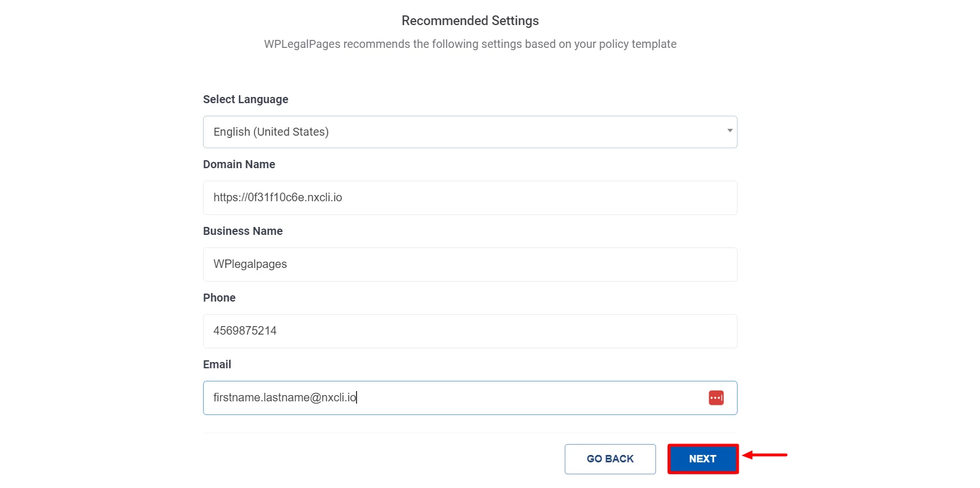
Task: Click the WPlegalpages business name text
Action: [250, 265]
